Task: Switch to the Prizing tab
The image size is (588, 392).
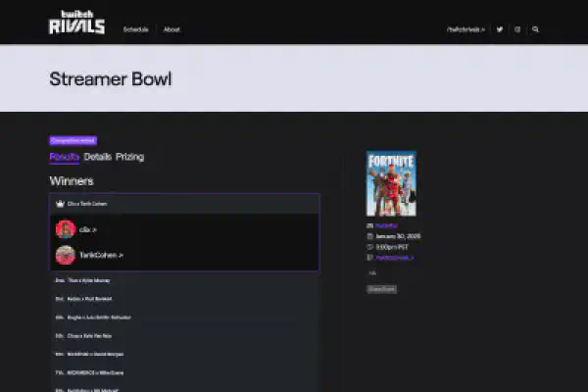Action: pos(129,157)
